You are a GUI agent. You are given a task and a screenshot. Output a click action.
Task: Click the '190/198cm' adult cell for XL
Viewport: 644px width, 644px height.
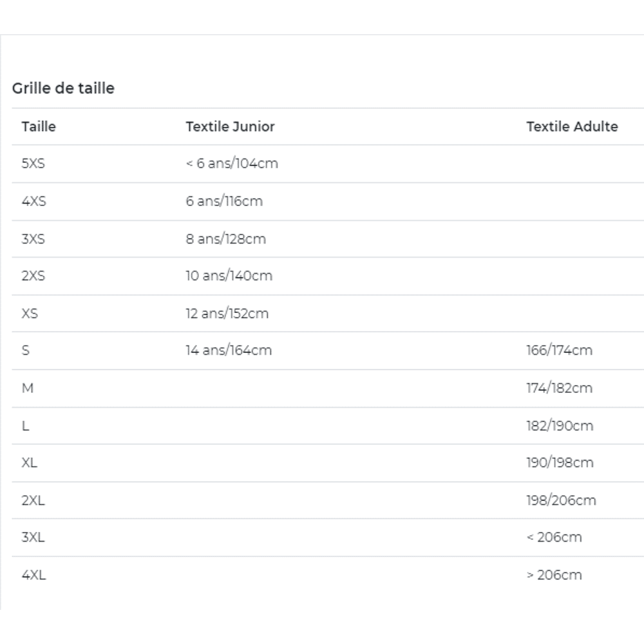560,463
